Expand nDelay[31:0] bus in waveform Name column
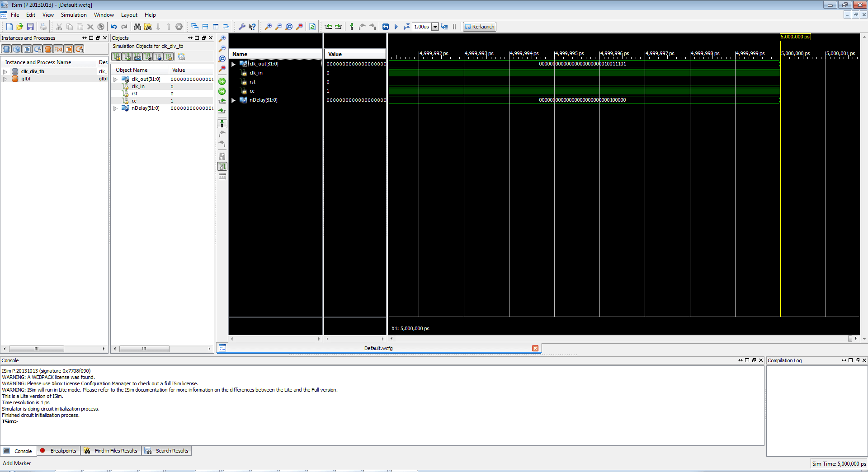868x472 pixels. (x=233, y=100)
